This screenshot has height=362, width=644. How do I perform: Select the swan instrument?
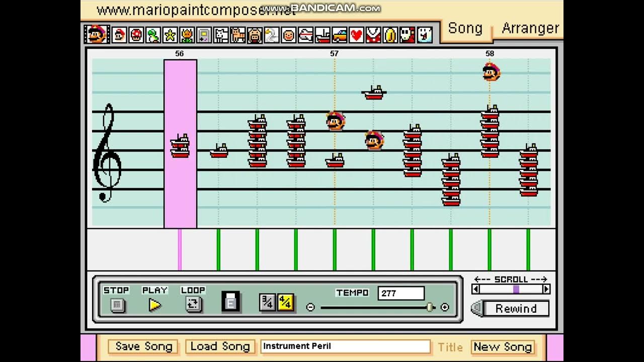(272, 35)
